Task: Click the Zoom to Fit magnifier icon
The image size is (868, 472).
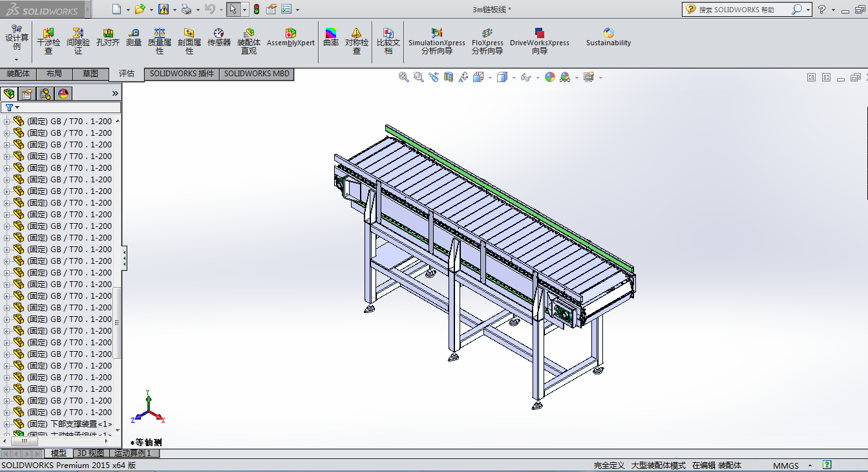Action: coord(404,77)
